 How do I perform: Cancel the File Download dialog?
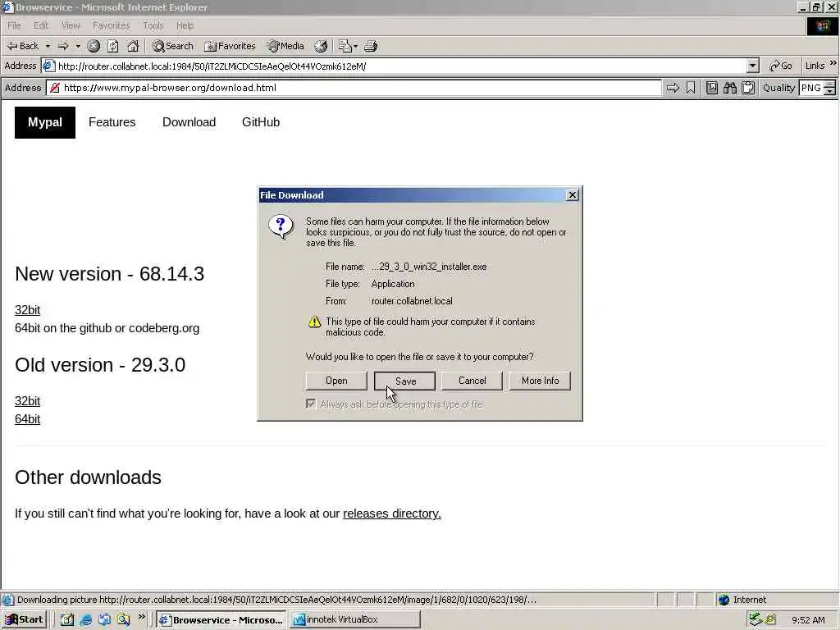pyautogui.click(x=472, y=381)
